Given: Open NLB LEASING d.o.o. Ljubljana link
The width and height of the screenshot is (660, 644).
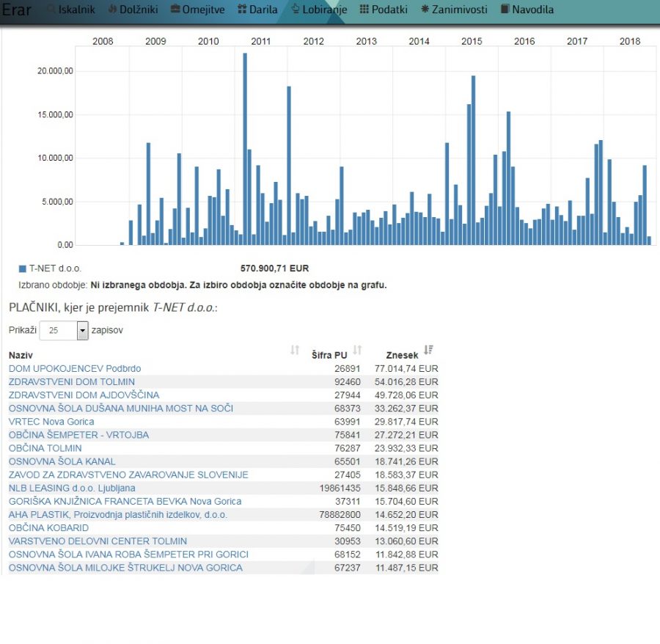Looking at the screenshot, I should click(x=72, y=489).
